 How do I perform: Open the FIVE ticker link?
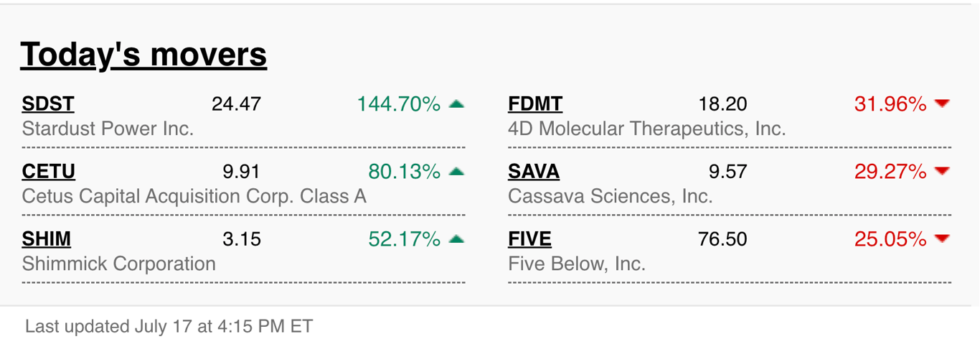click(x=529, y=238)
